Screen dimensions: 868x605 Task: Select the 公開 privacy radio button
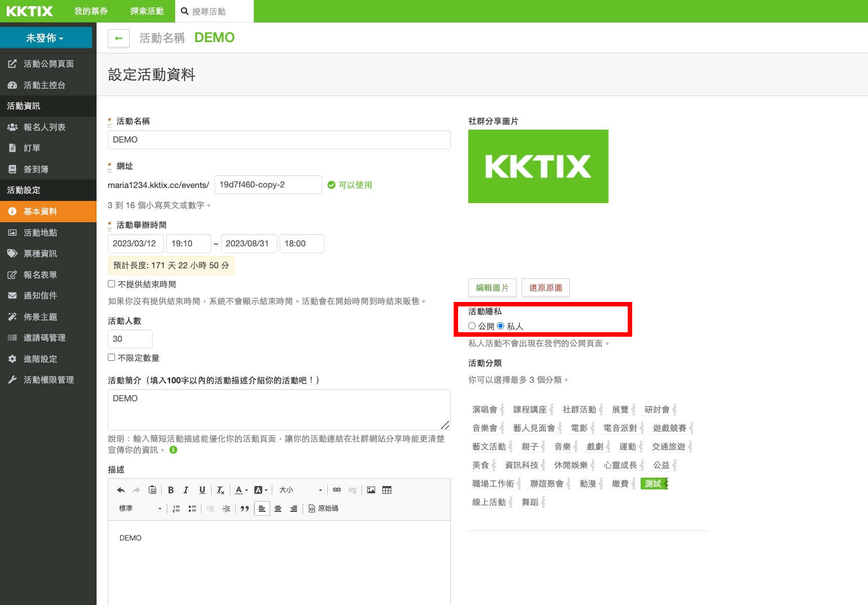[472, 326]
